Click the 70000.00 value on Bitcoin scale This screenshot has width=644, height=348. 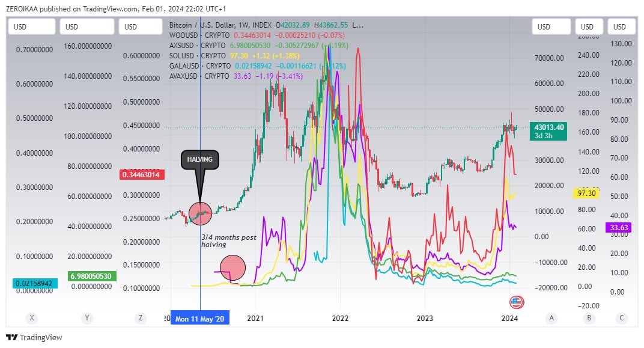(549, 58)
